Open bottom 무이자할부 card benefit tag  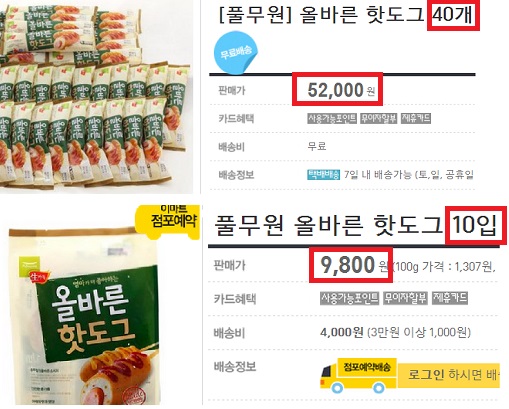coord(405,298)
